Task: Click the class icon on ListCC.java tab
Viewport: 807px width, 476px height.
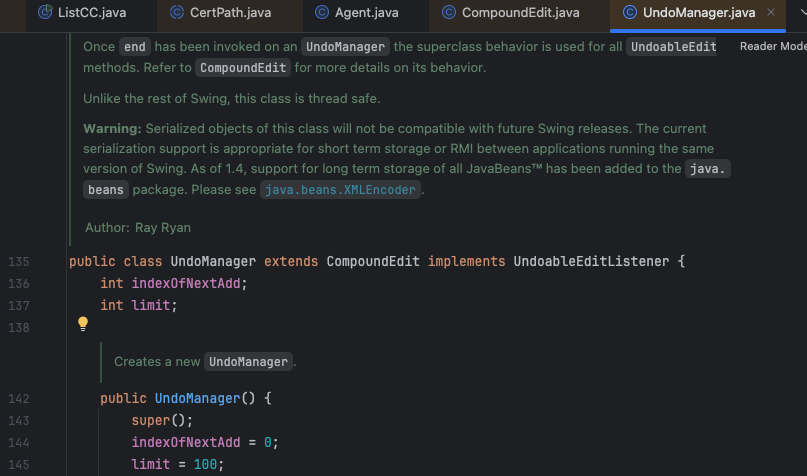Action: (45, 12)
